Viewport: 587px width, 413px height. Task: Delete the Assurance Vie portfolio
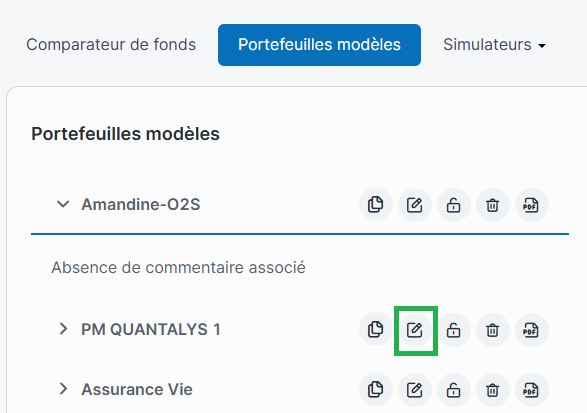[493, 390]
